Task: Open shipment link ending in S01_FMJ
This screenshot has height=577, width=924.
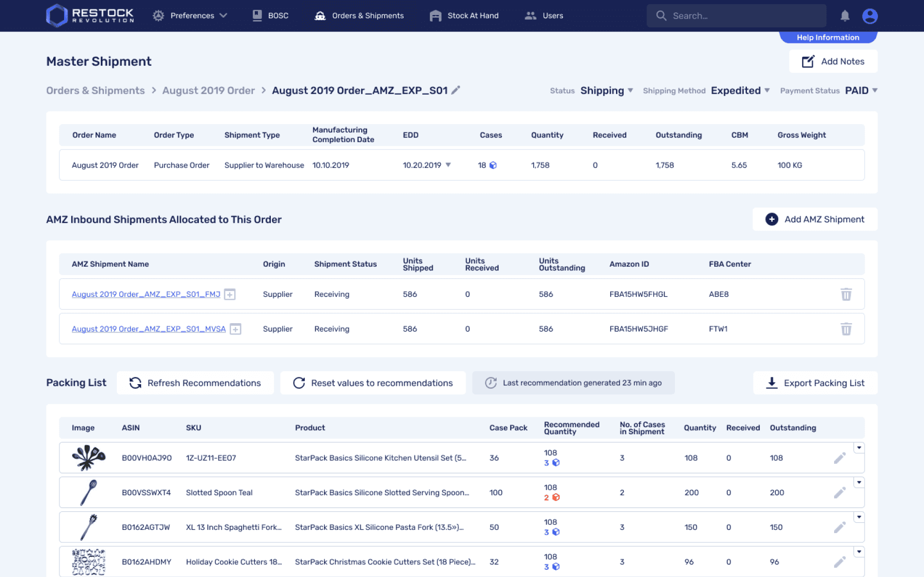Action: coord(146,294)
